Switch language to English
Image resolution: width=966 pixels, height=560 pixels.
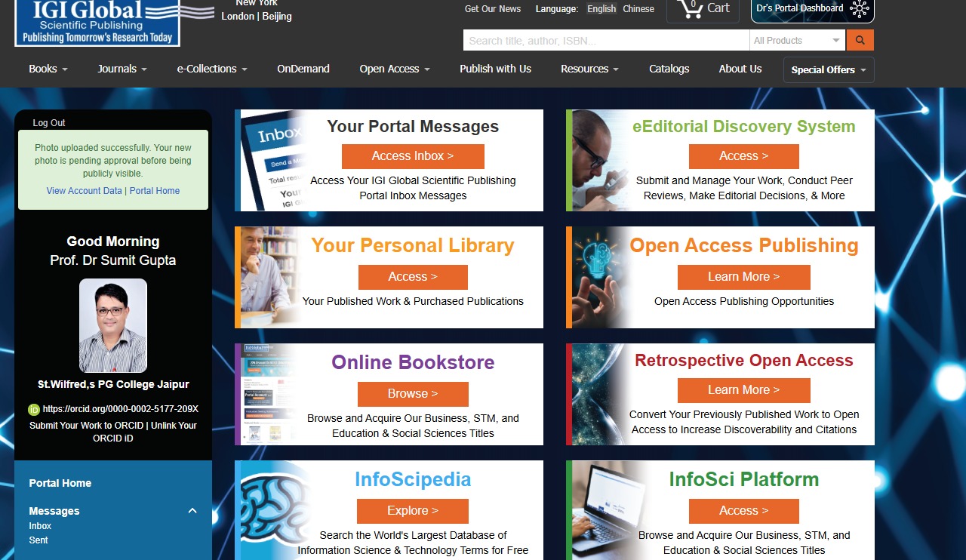point(601,9)
